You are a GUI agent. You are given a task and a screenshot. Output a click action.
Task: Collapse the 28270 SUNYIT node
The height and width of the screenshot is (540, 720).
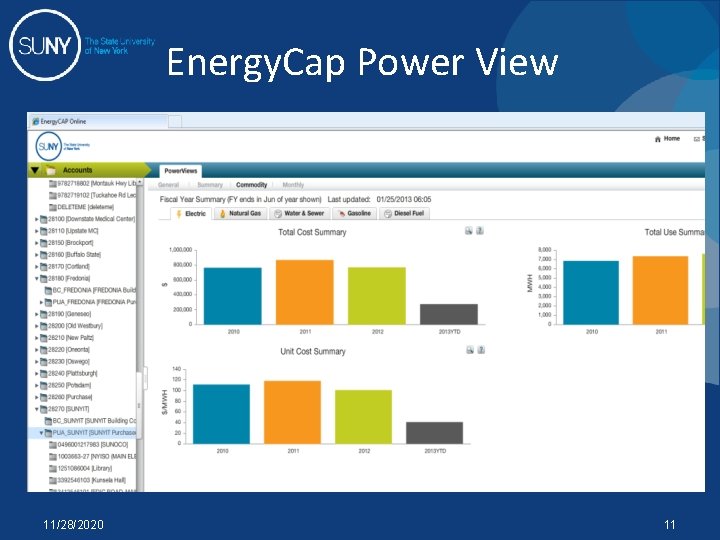(x=37, y=409)
